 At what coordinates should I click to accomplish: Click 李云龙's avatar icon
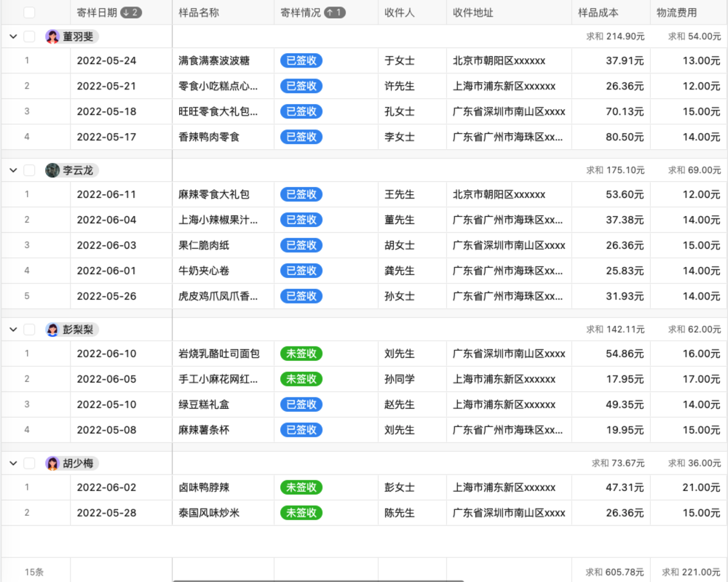coord(51,170)
